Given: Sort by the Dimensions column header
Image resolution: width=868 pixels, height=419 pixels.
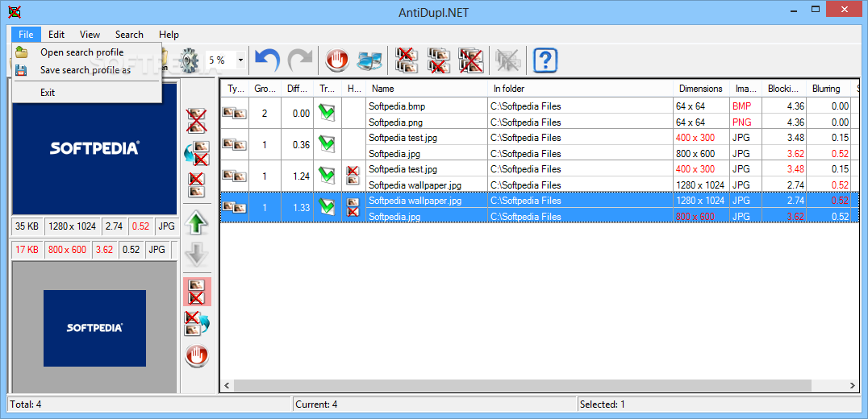Looking at the screenshot, I should [x=702, y=89].
